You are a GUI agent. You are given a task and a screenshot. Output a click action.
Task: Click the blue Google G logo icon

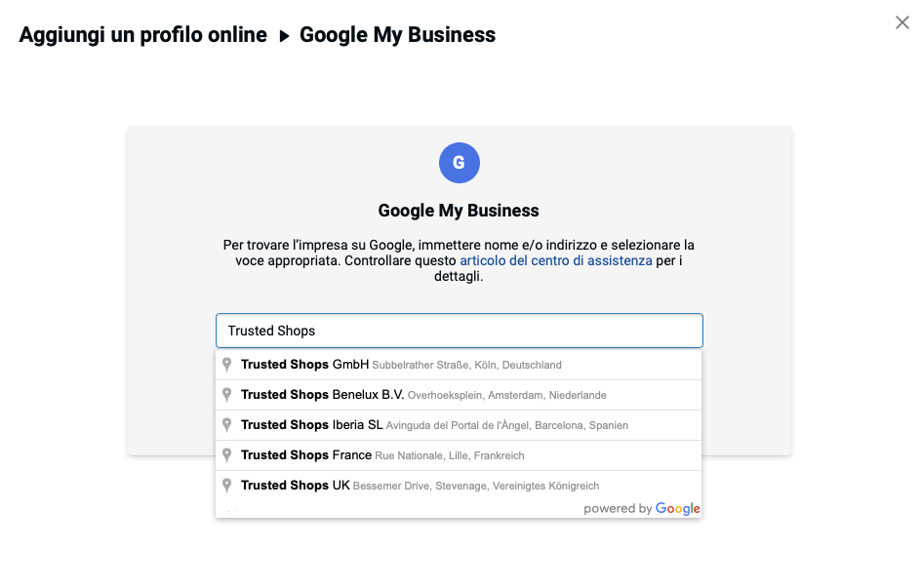coord(459,163)
